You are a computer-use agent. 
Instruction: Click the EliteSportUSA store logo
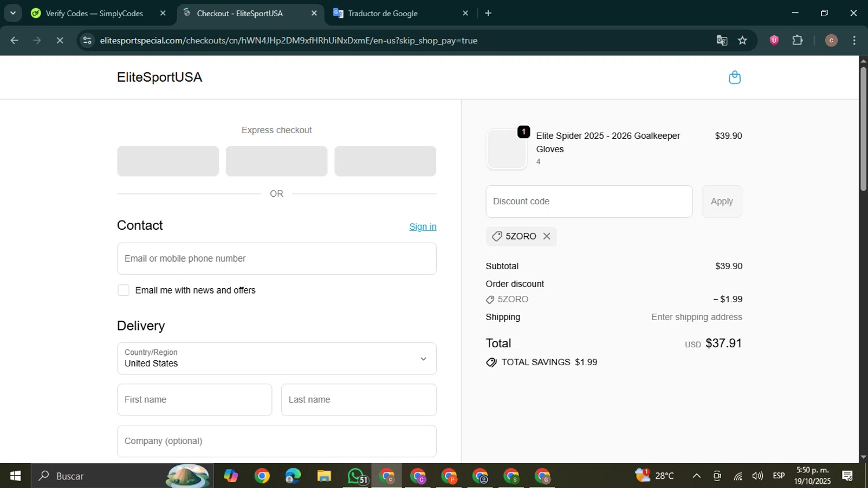(x=159, y=78)
